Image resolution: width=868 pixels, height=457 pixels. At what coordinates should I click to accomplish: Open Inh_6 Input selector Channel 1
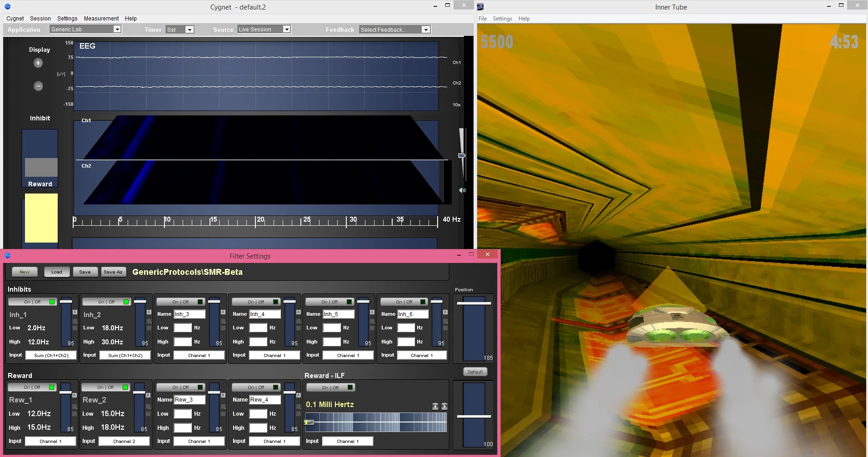(422, 355)
